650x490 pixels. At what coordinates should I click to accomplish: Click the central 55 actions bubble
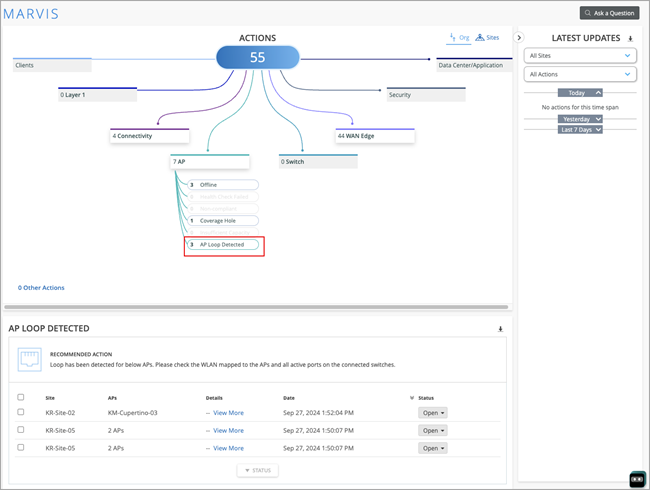257,58
